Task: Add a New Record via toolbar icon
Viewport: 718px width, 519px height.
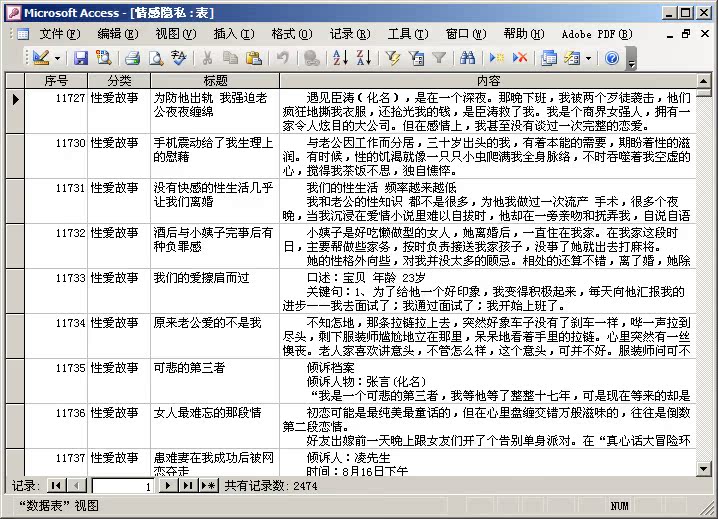Action: (496, 58)
